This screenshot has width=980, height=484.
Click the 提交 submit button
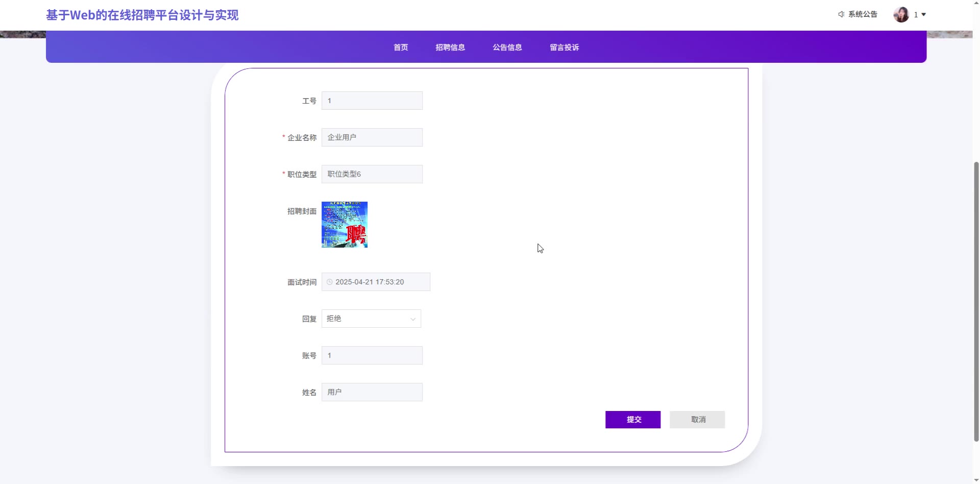pyautogui.click(x=633, y=420)
